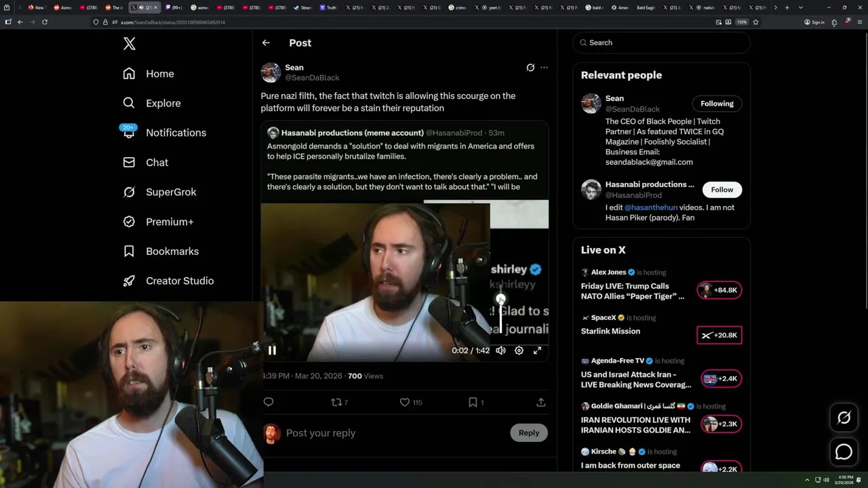Bookmark the post
868x488 pixels.
[476, 402]
